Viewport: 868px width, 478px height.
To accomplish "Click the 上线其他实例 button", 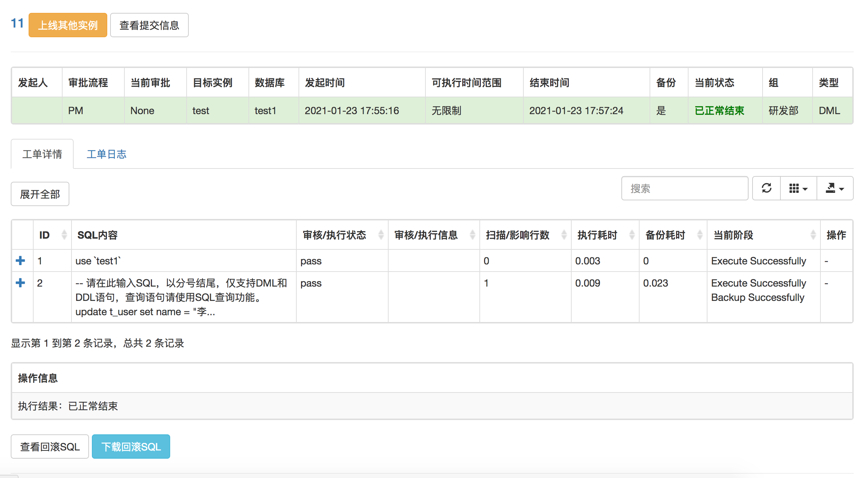I will pos(68,25).
